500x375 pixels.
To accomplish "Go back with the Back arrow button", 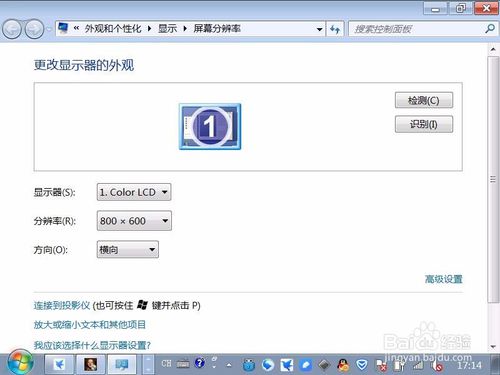I will pos(12,29).
